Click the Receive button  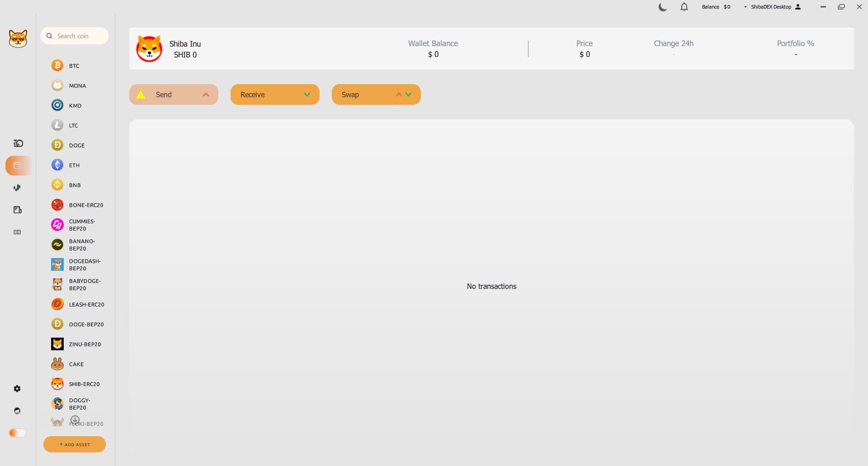click(275, 94)
